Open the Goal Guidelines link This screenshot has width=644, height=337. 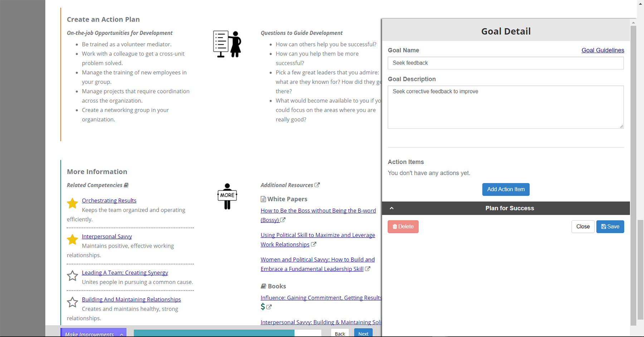[x=602, y=50]
